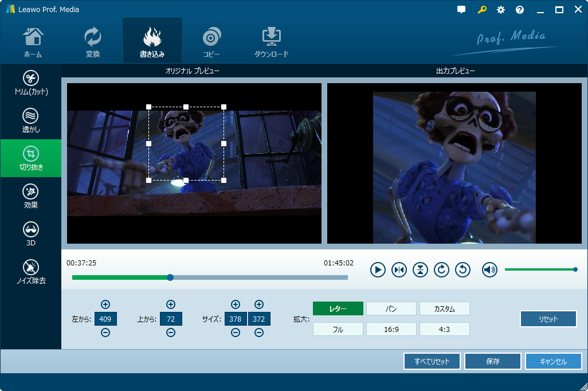Switch to the 変換 (Convert) tab
The image size is (588, 391).
tap(92, 41)
